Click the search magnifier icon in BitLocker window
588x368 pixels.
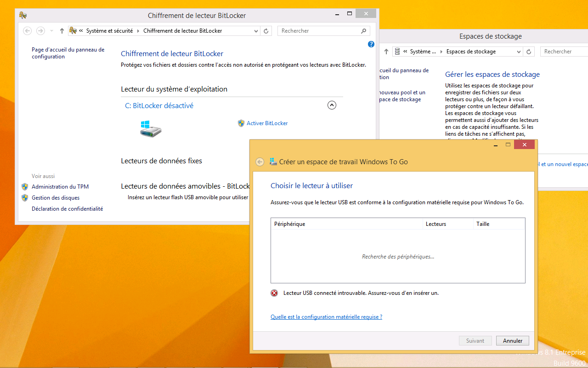(x=364, y=31)
